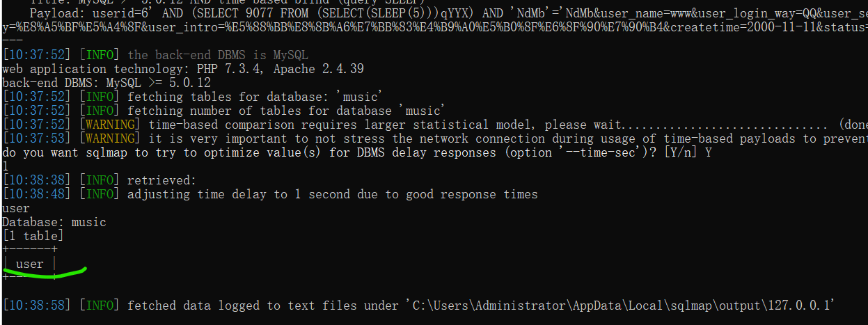Click the 'user' table name underlined in green
868x325 pixels.
click(x=29, y=264)
